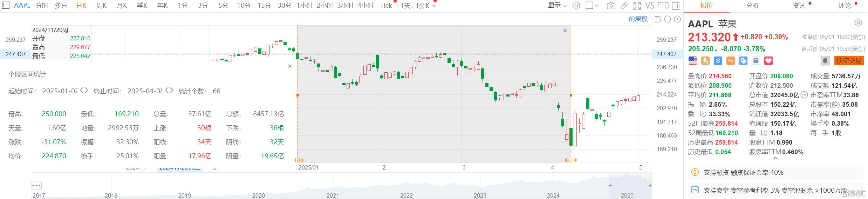This screenshot has width=868, height=199.
Task: Reset chart zoom with undo arrow
Action: [x=658, y=19]
